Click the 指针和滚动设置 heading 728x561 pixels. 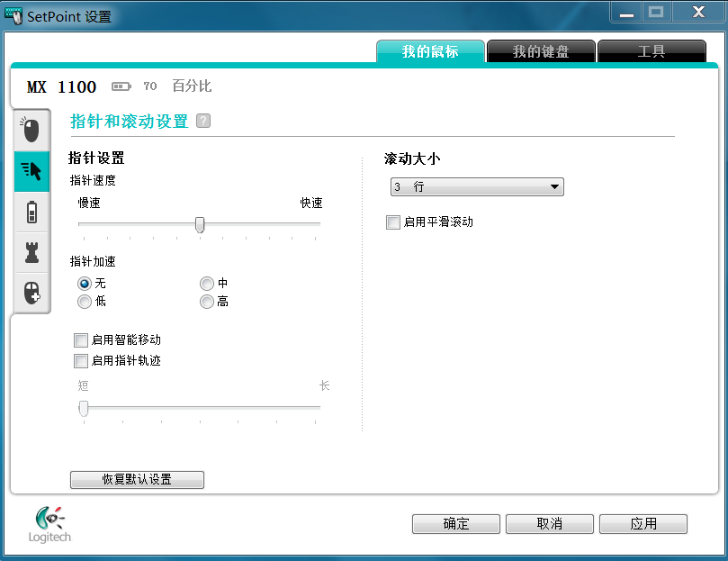130,122
